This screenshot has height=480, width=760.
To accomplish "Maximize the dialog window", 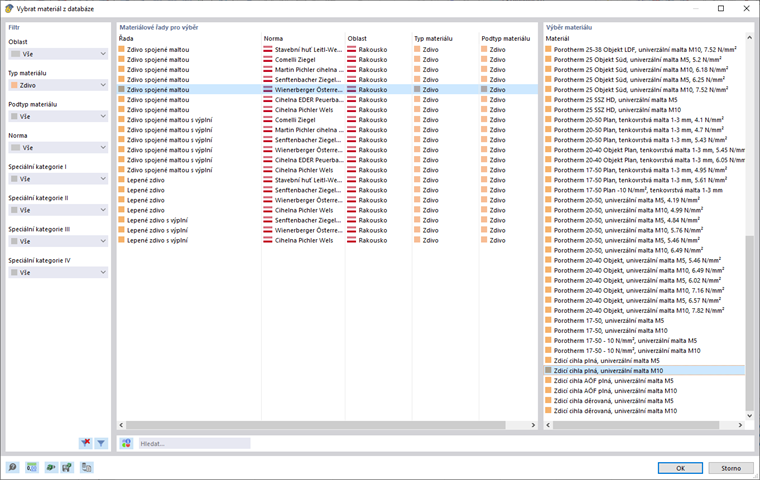I will pos(721,9).
